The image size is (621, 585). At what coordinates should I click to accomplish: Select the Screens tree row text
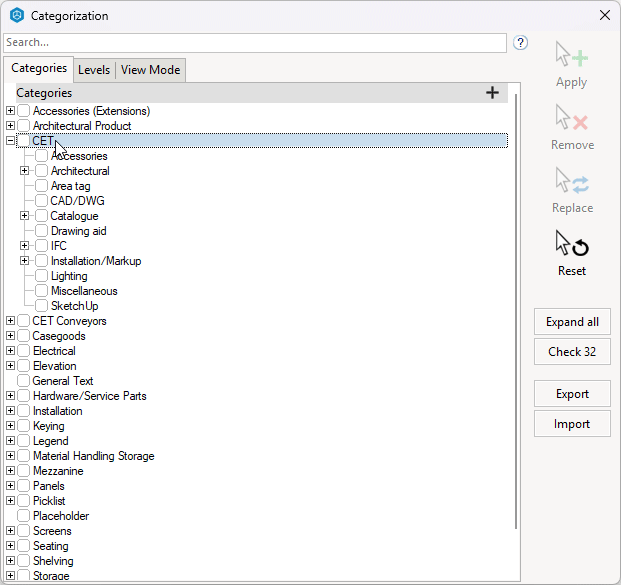[x=52, y=531]
